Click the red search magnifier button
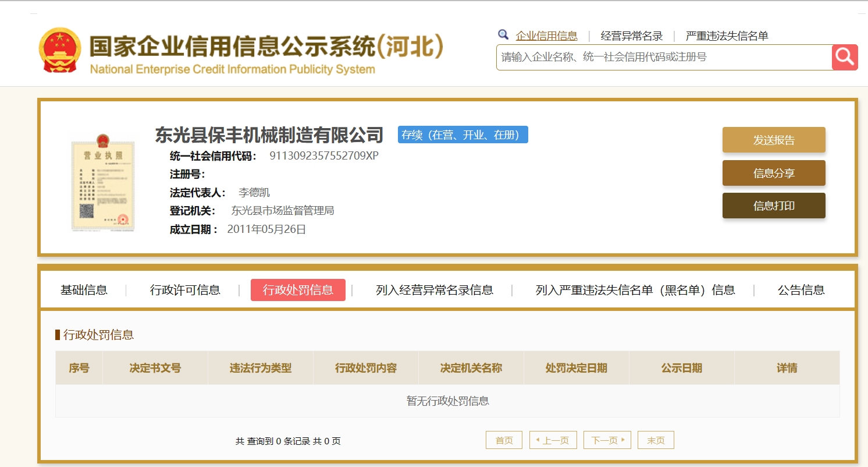 (x=845, y=57)
